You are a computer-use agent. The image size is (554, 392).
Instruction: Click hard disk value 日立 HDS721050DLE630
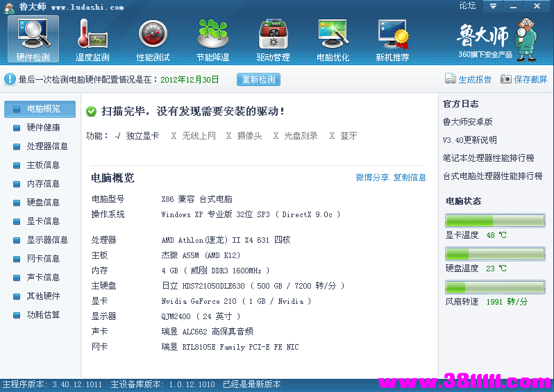click(x=253, y=286)
